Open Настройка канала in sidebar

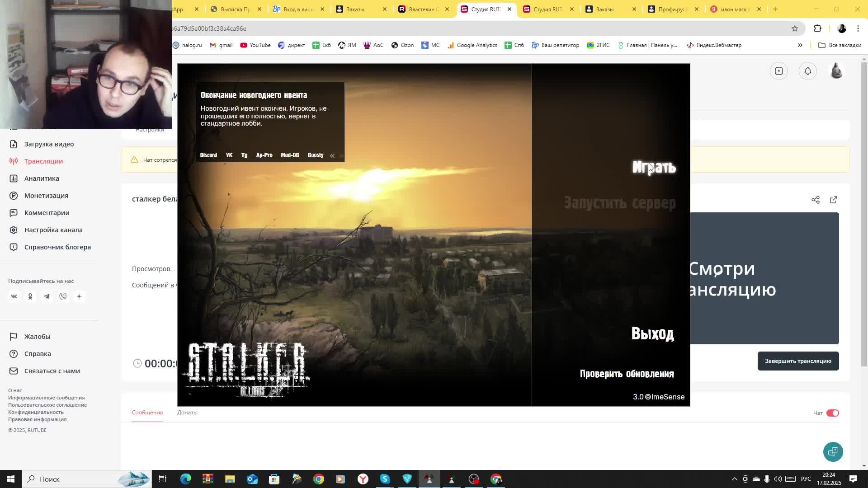pyautogui.click(x=53, y=230)
